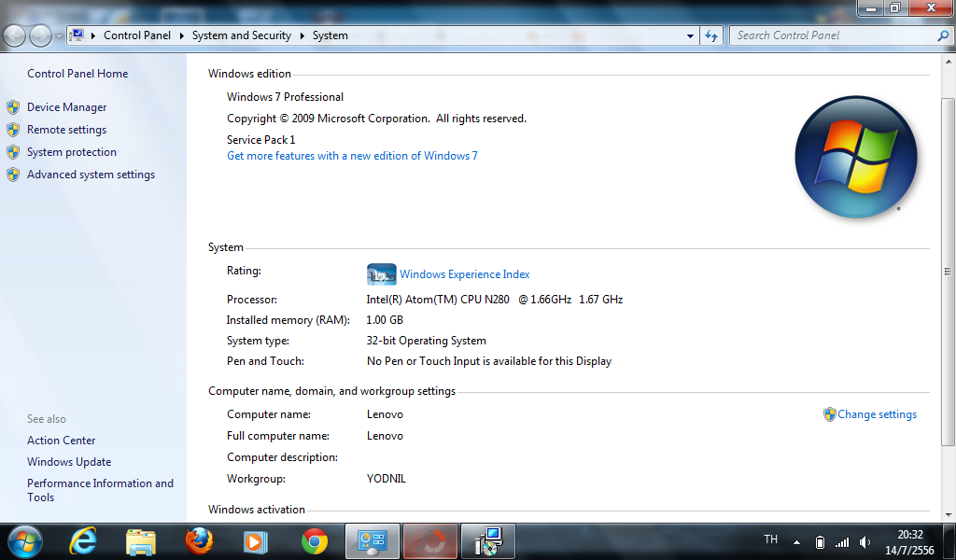The image size is (956, 560).
Task: Click the Advanced system settings shield icon
Action: (13, 175)
